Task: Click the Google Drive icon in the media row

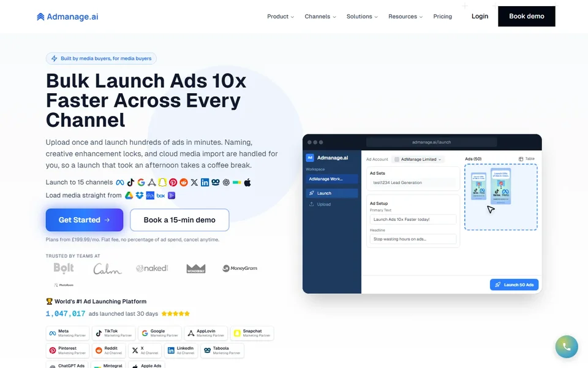Action: click(x=129, y=195)
